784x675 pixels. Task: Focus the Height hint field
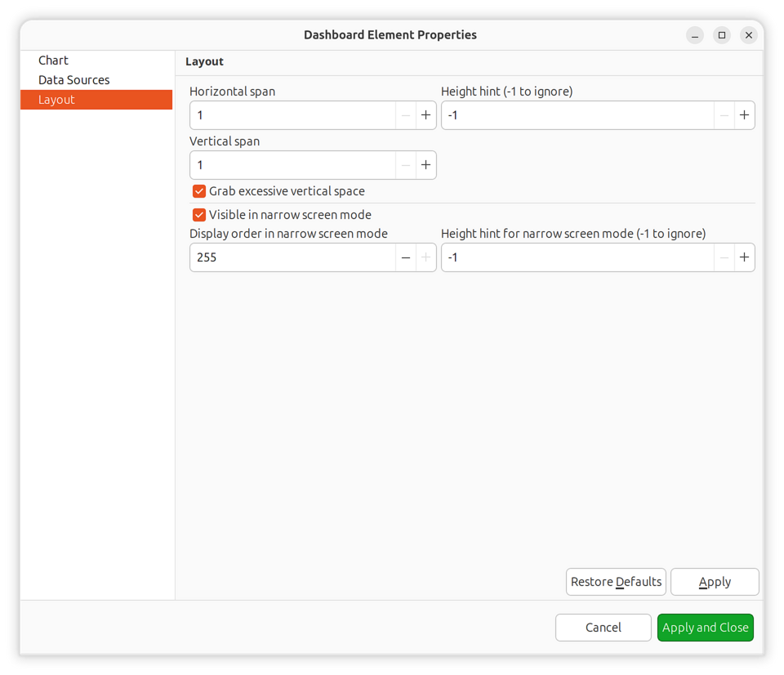point(577,115)
